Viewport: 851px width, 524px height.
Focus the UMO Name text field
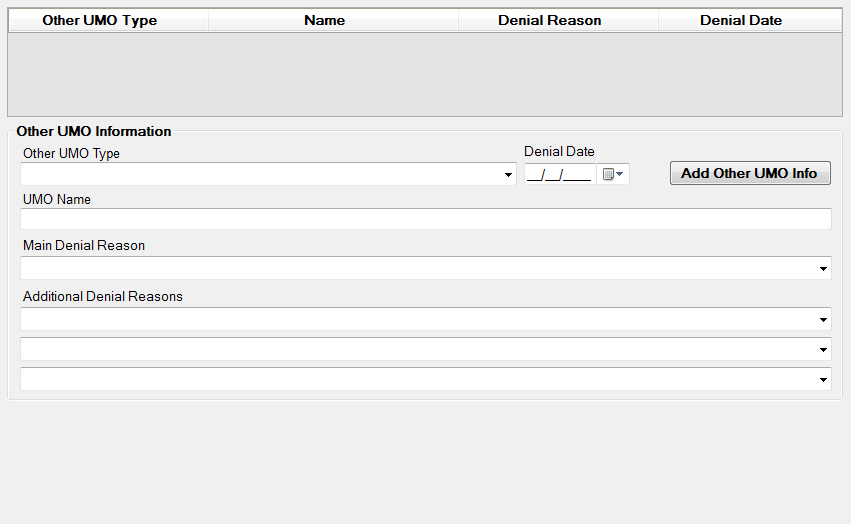(x=425, y=219)
